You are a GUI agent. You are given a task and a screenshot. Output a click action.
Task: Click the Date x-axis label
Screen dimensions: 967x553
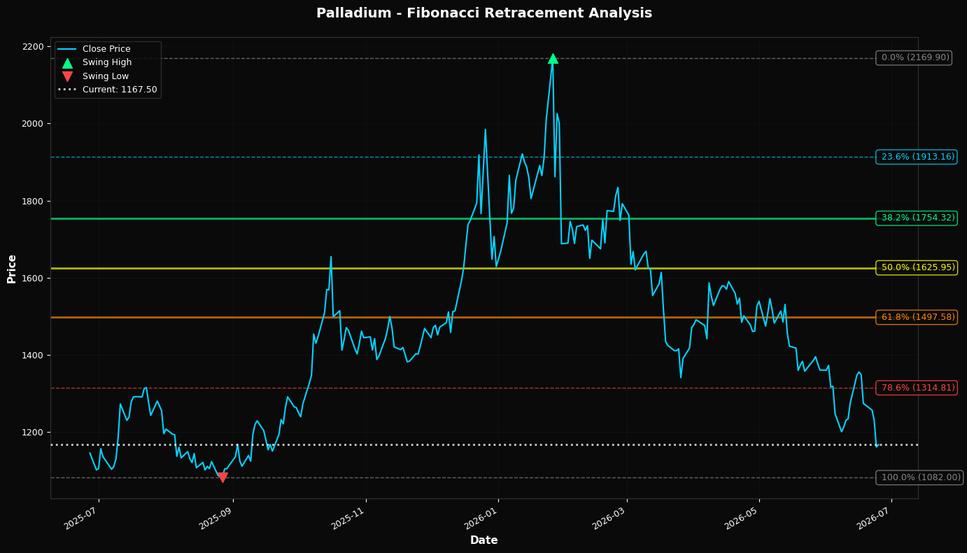point(484,540)
